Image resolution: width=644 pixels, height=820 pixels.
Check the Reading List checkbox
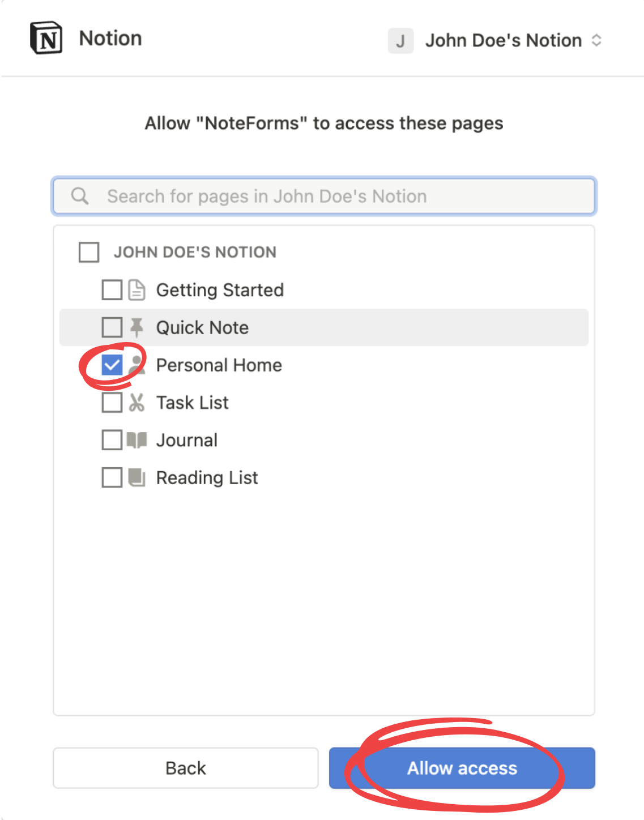point(111,477)
